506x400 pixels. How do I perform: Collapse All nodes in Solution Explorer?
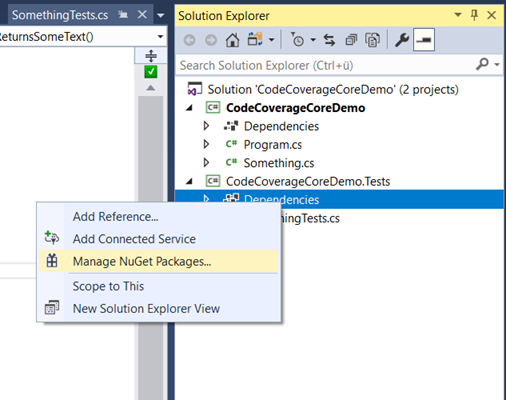coord(351,40)
